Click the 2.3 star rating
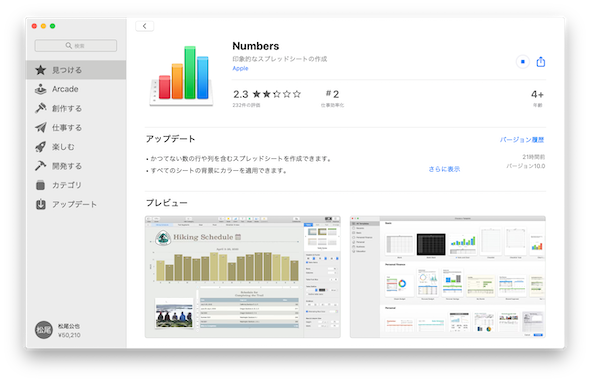Screen dimensions: 590x382 tap(267, 94)
